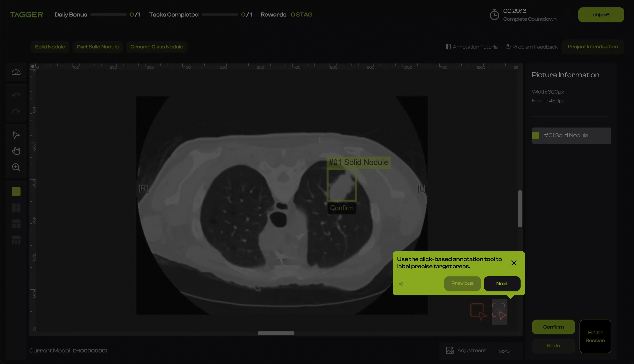Screen dimensions: 634x364
Task: Select the box annotation tool icon
Action: coord(478,311)
